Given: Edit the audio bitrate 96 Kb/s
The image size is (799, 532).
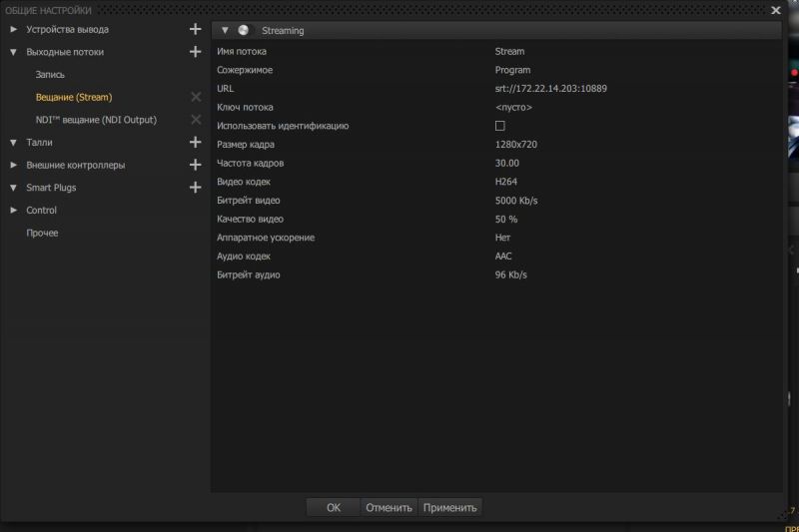Looking at the screenshot, I should (x=511, y=274).
